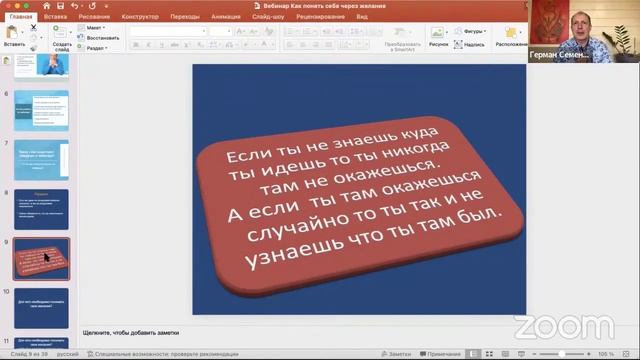The width and height of the screenshot is (640, 360).
Task: Open the undo history arrow
Action: (82, 6)
